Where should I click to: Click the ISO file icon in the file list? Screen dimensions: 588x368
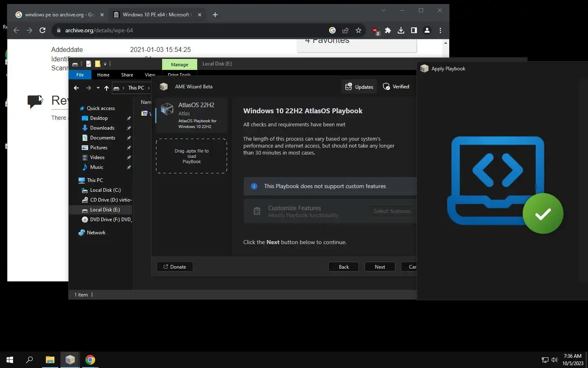[145, 113]
